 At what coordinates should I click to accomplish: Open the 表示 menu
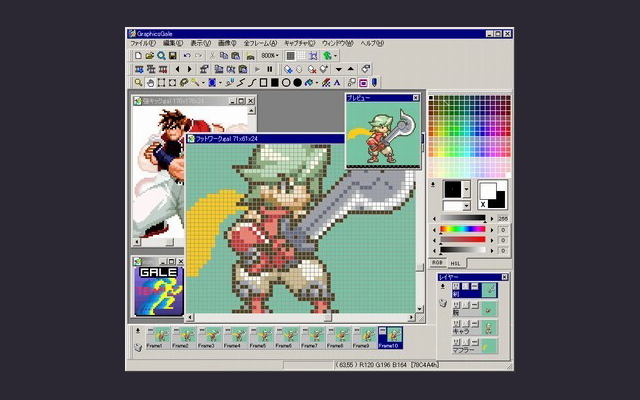(200, 43)
